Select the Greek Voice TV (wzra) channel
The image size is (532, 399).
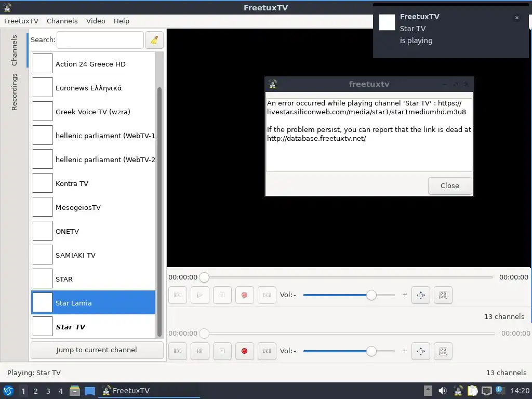coord(94,112)
